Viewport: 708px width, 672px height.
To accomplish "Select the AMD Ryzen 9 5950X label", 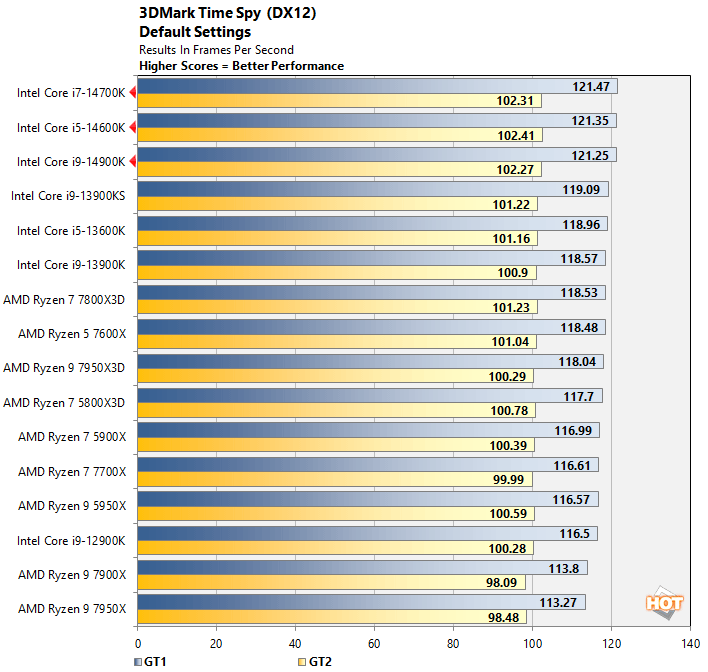I will click(72, 505).
